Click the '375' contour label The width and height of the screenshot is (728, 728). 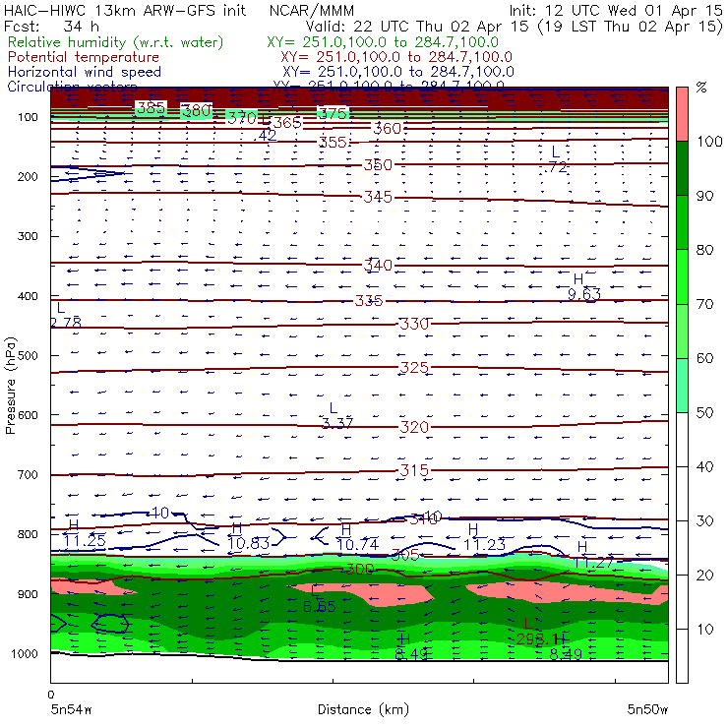click(x=333, y=113)
